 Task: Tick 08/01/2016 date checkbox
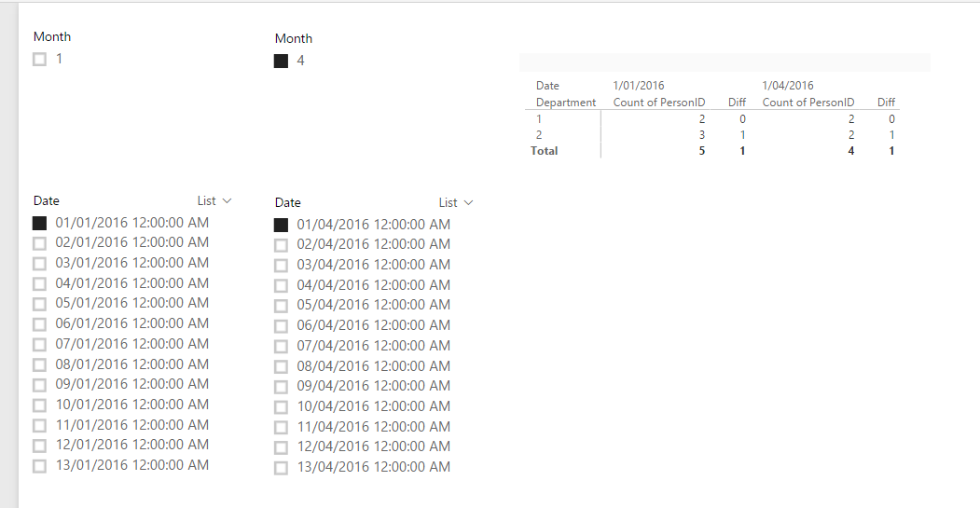(x=39, y=364)
